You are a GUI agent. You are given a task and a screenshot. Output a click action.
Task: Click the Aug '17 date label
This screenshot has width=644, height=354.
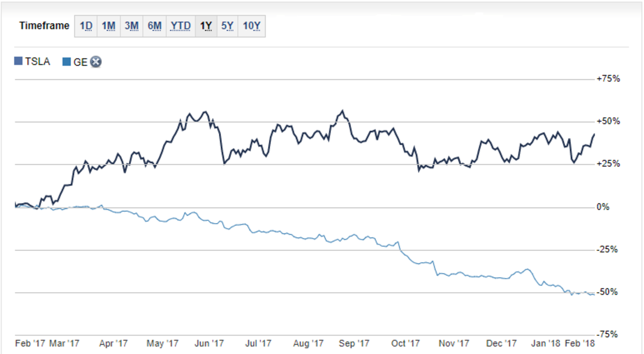(x=309, y=343)
